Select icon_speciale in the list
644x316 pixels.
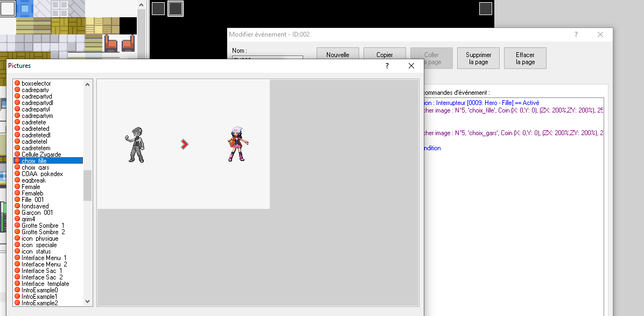[x=39, y=245]
